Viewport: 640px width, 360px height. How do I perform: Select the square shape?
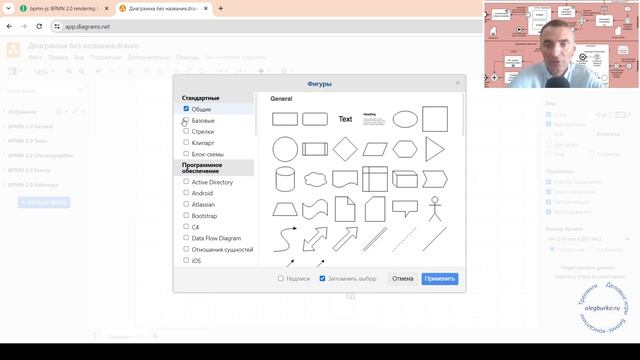coord(435,119)
